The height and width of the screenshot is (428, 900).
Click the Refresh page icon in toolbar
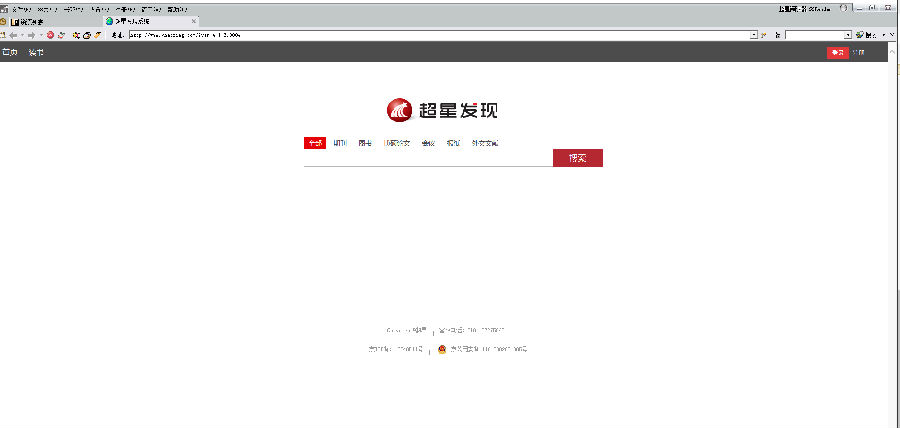pyautogui.click(x=61, y=35)
